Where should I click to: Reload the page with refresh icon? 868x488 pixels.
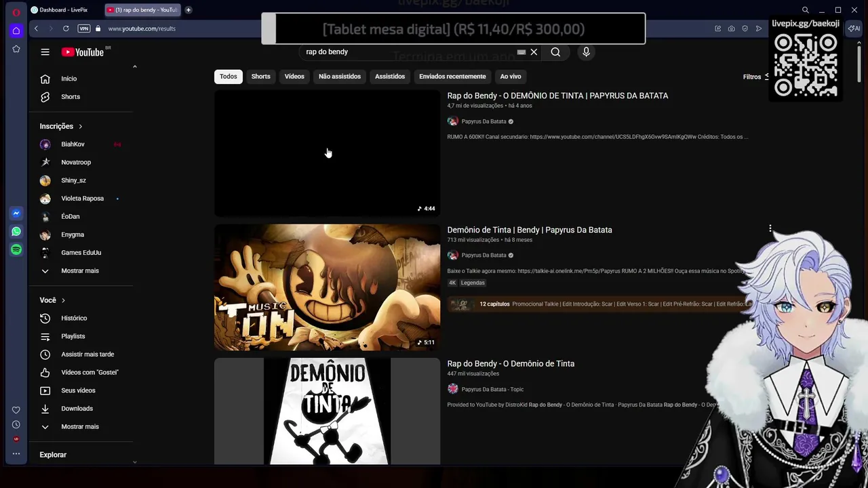point(66,28)
